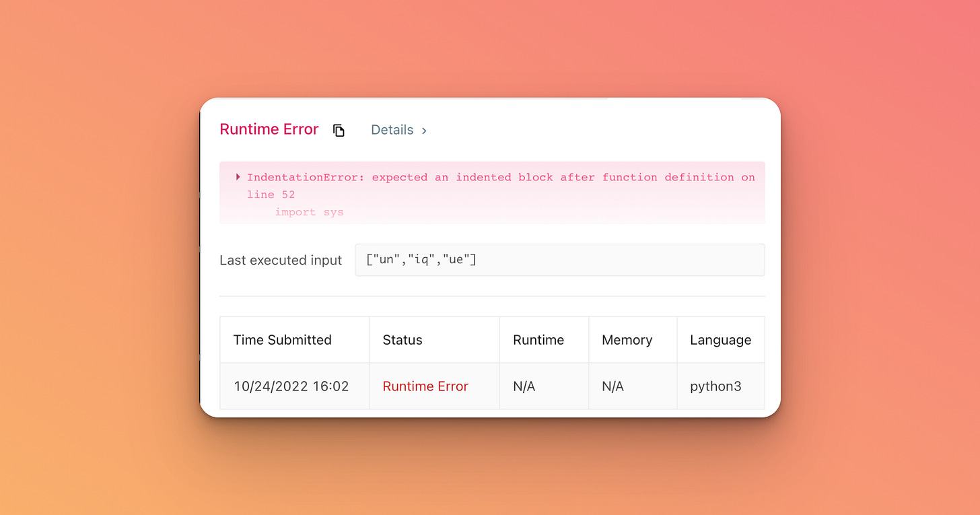Open the Details link
Screen dimensions: 980x515
(x=398, y=130)
